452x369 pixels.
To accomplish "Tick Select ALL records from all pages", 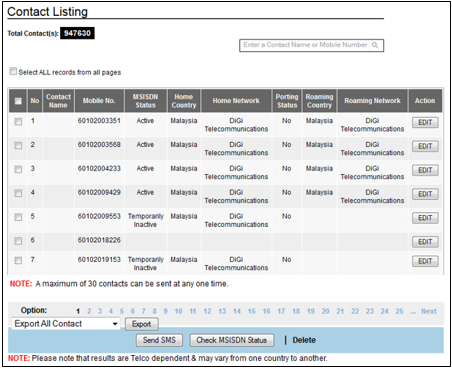I will [13, 71].
